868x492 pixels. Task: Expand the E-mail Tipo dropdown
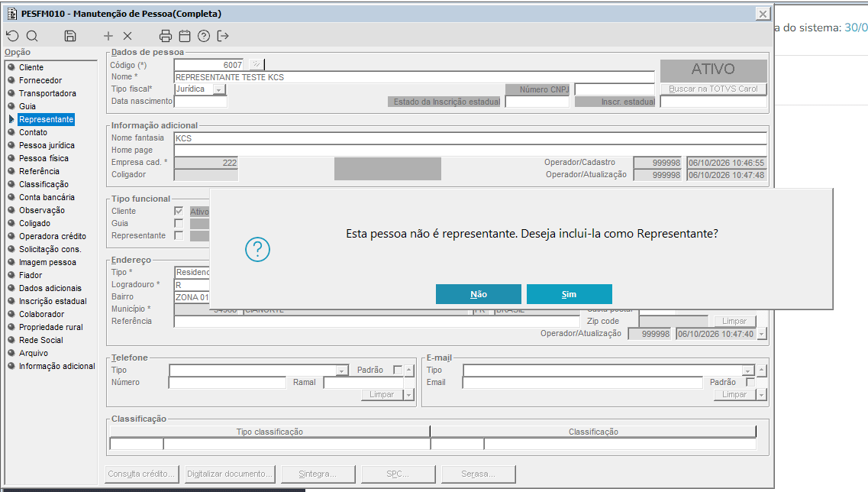coord(748,370)
